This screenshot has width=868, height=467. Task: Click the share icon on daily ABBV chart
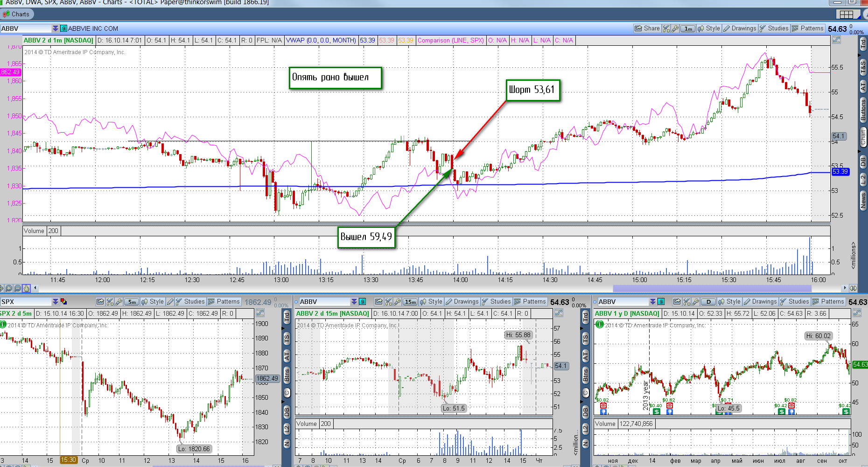677,302
